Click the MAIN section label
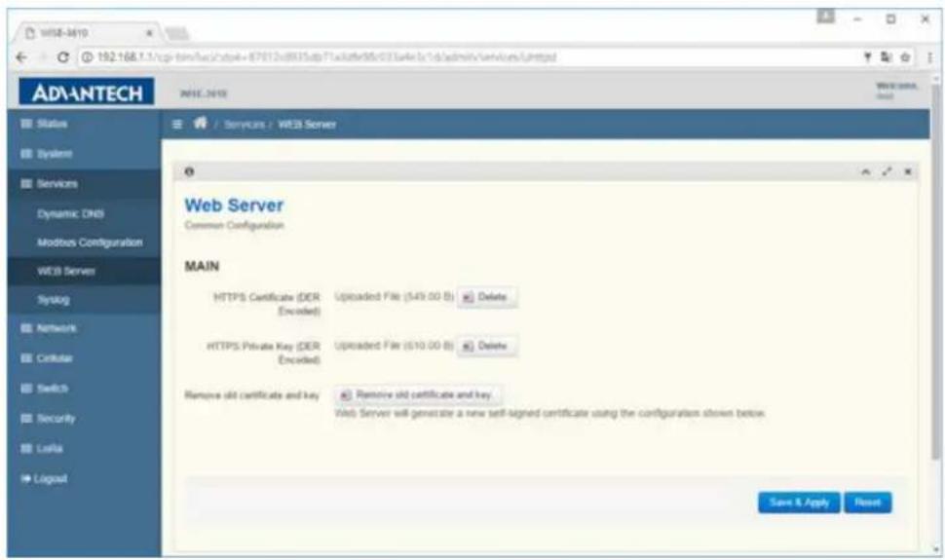Image resolution: width=945 pixels, height=560 pixels. 202,267
